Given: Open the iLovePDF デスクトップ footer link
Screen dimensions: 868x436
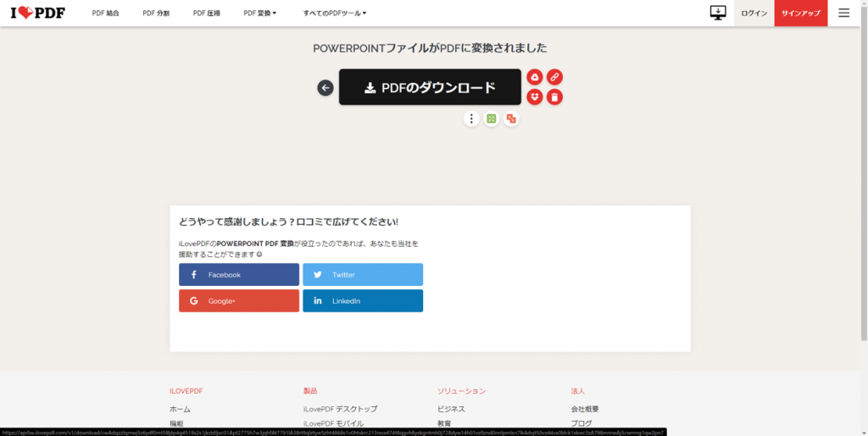Looking at the screenshot, I should click(x=341, y=410).
